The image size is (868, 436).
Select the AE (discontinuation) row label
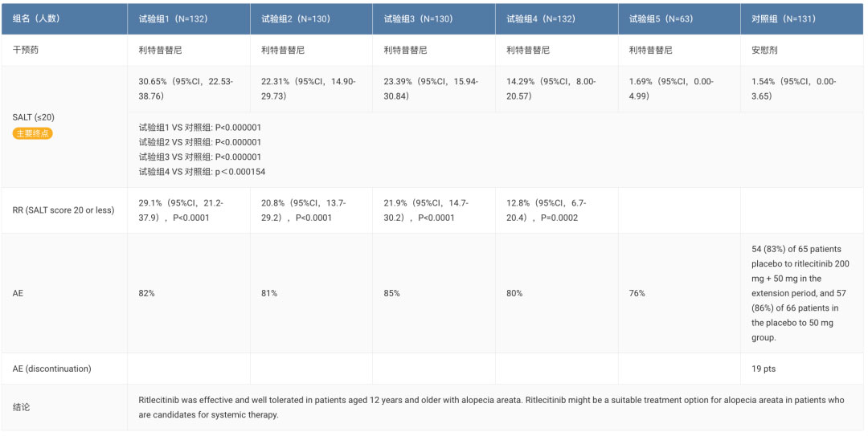click(x=52, y=369)
